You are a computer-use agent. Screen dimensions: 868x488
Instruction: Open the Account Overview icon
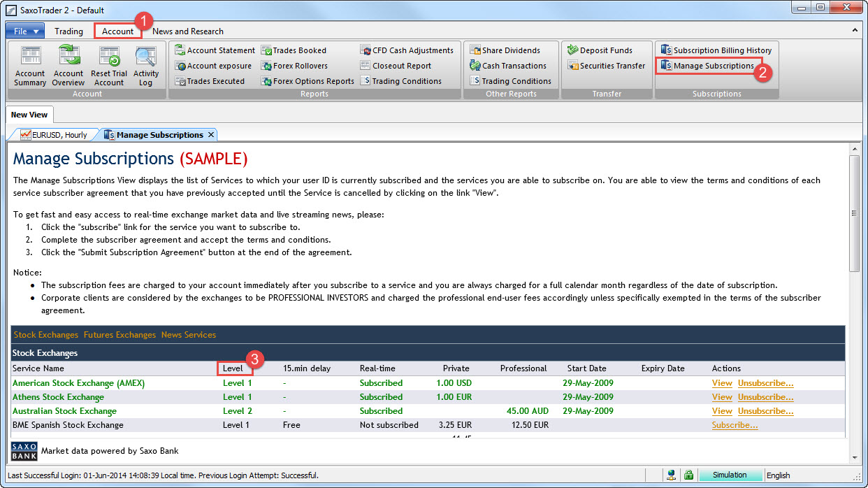click(68, 66)
